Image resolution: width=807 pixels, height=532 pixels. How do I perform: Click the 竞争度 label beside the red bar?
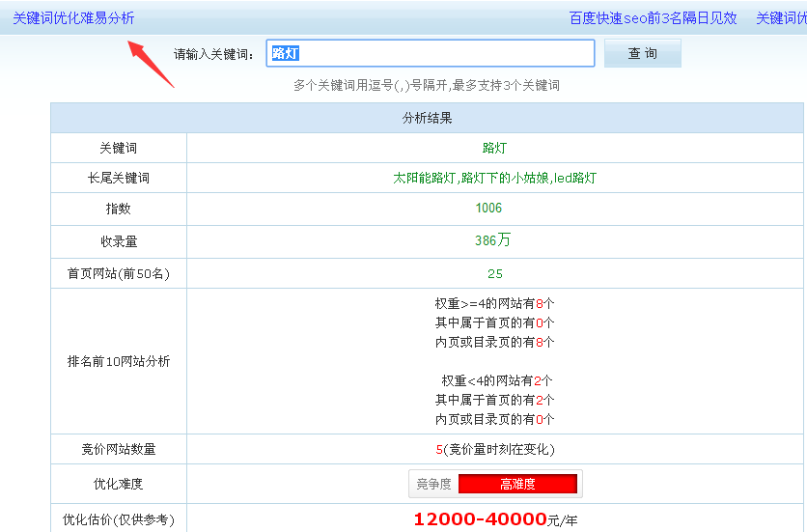pyautogui.click(x=433, y=484)
